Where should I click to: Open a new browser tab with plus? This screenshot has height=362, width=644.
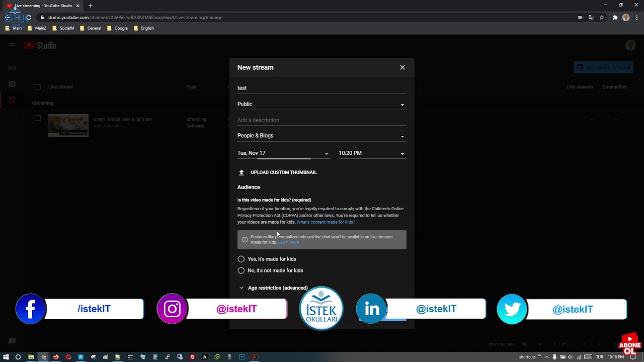coord(91,6)
